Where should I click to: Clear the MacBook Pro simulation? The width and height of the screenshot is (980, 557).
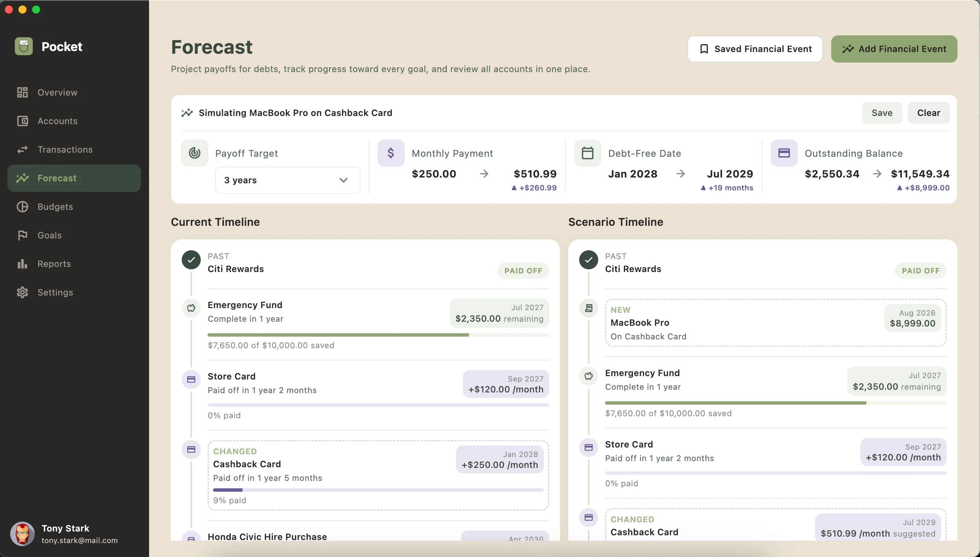(x=929, y=113)
